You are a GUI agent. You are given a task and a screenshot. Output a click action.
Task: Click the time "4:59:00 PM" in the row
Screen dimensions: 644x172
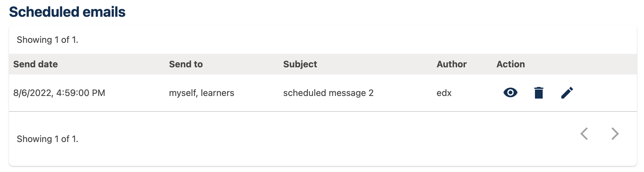tap(81, 93)
